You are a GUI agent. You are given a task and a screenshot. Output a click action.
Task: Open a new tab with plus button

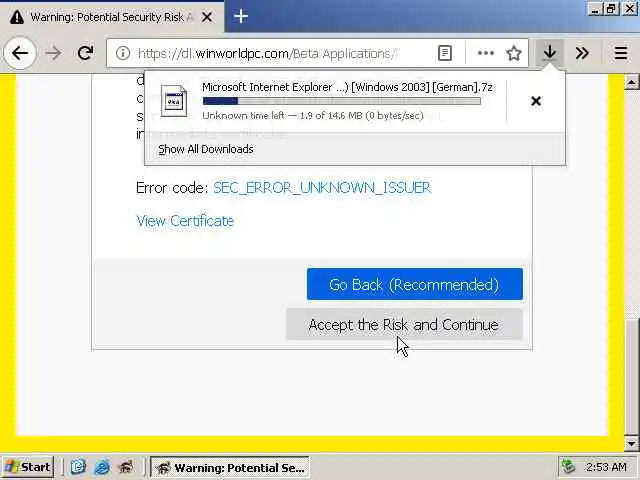point(241,16)
